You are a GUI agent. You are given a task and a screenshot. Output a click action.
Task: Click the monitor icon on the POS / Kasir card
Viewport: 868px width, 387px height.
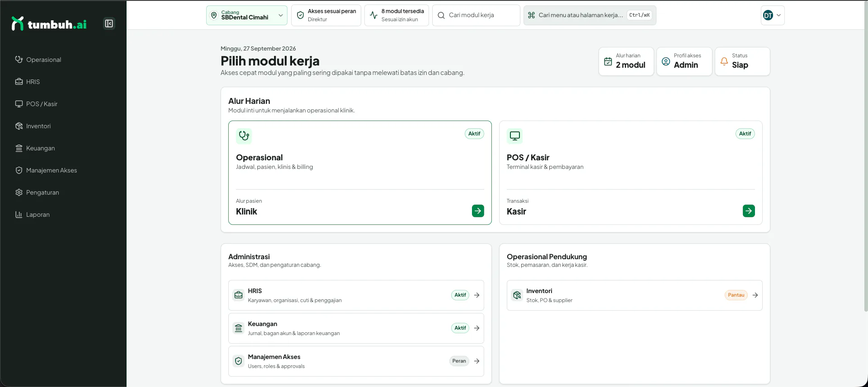514,136
